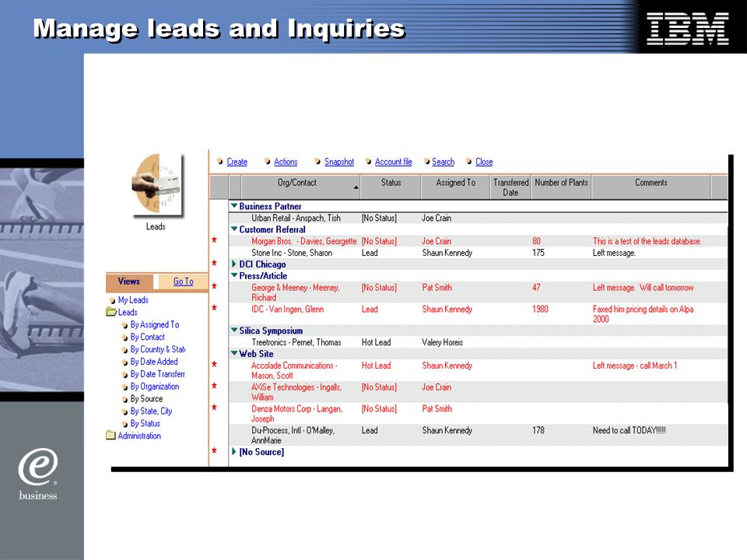Click the bullet icon beside By Contact

(124, 338)
